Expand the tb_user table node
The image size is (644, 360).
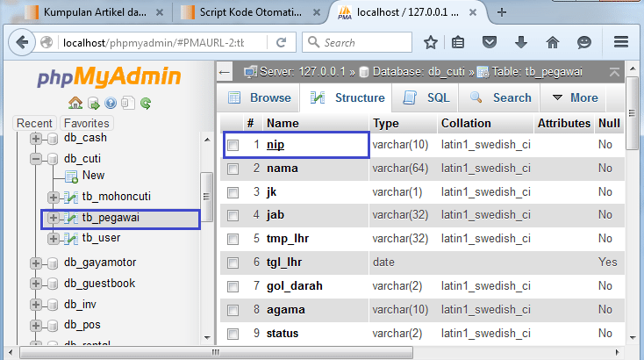tap(53, 239)
